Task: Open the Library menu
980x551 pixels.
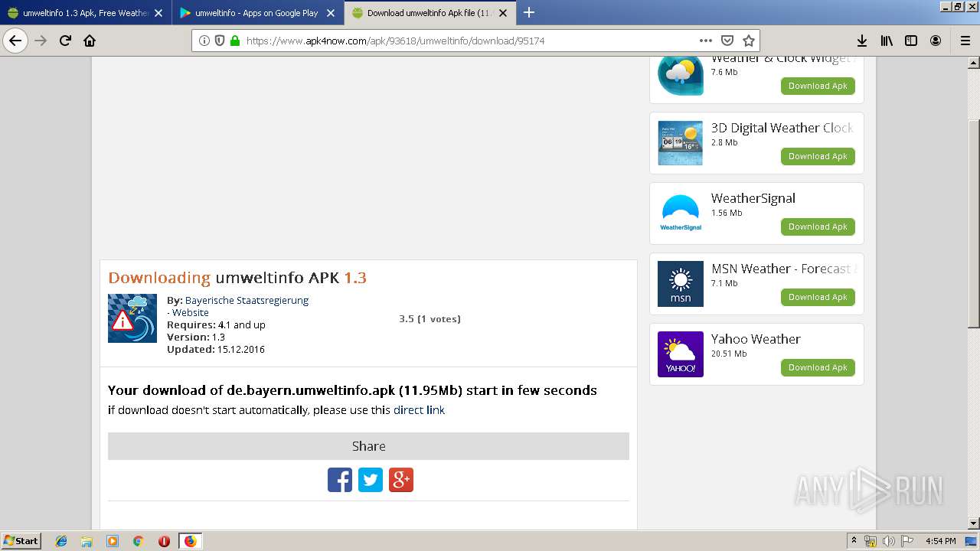Action: coord(887,41)
